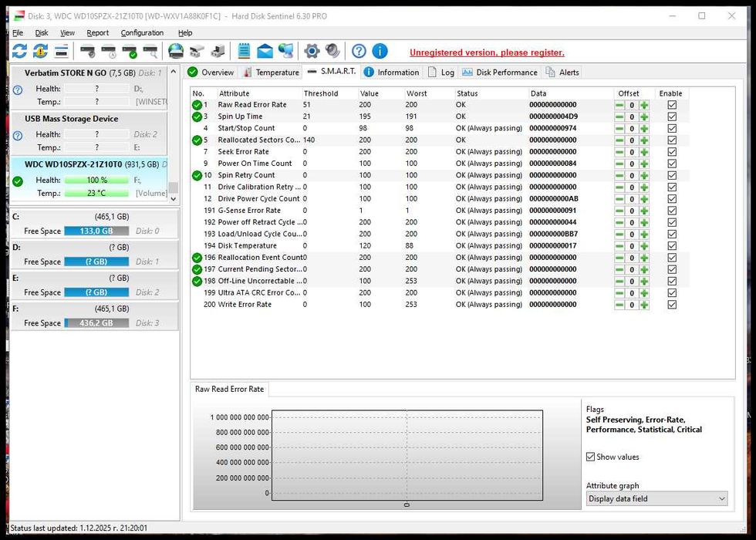Click the speaker sound toolbar icon
Image resolution: width=756 pixels, height=540 pixels.
[332, 52]
